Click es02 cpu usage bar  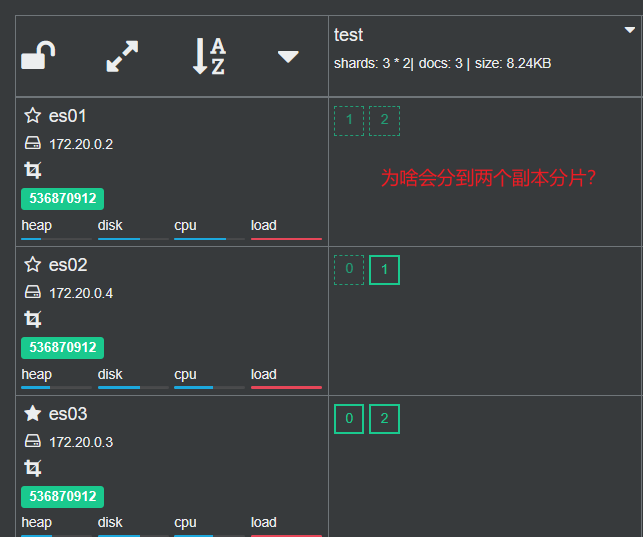210,387
